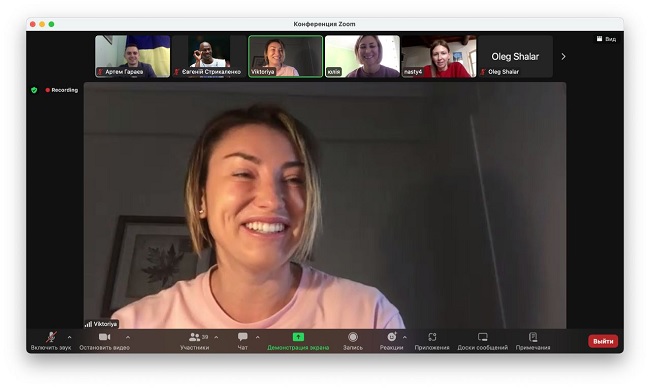Click the Participants (Участники) icon
Image resolution: width=650 pixels, height=388 pixels.
(194, 337)
